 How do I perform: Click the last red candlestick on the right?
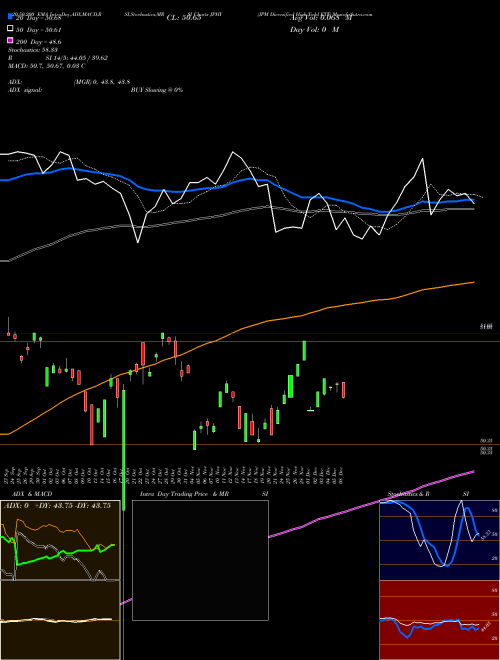click(344, 390)
